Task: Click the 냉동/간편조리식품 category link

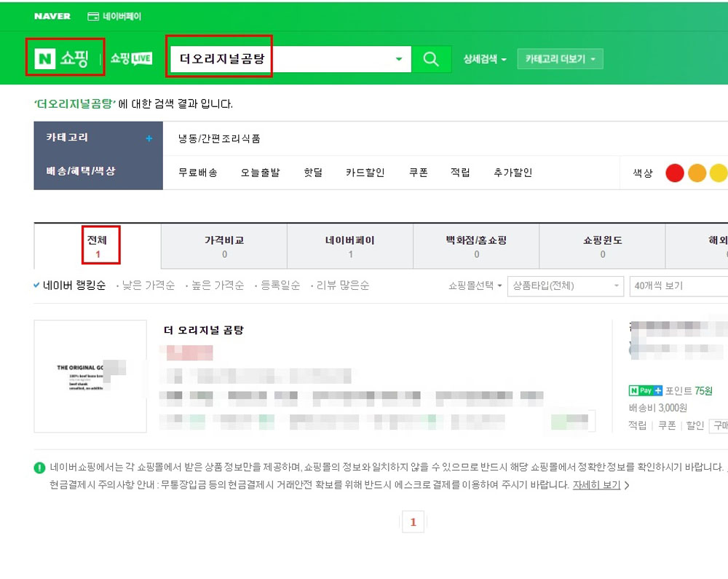Action: click(x=219, y=139)
